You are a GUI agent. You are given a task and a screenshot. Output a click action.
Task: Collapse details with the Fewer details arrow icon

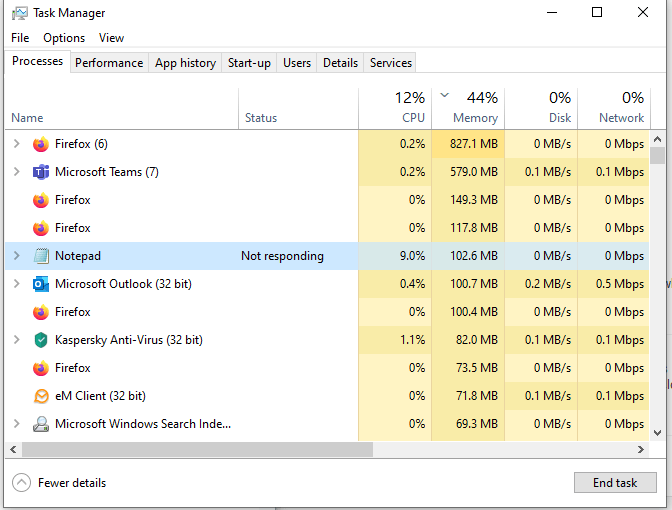21,483
